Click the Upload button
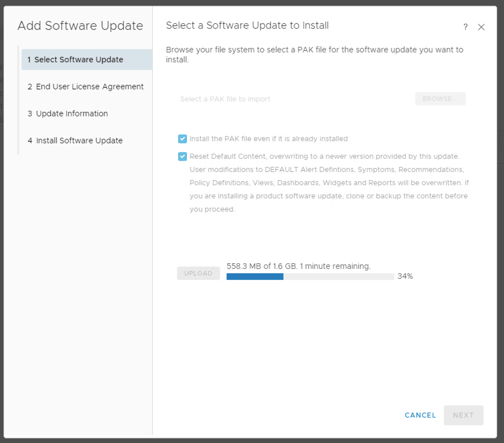Image resolution: width=504 pixels, height=443 pixels. point(198,273)
